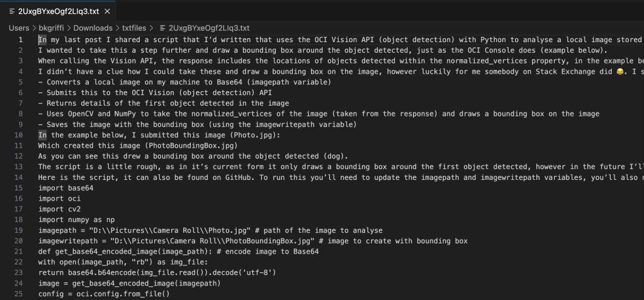This screenshot has width=644, height=300.
Task: Click the file icon on the editor tab
Action: (12, 11)
